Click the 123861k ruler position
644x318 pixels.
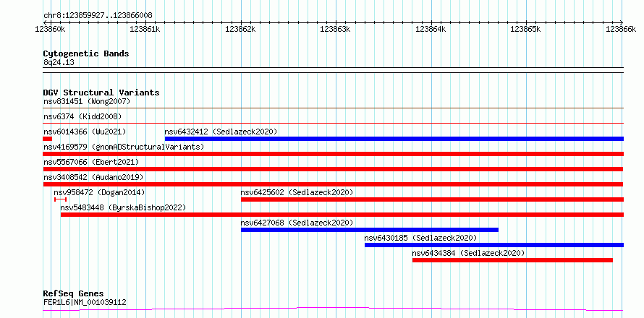tap(145, 29)
